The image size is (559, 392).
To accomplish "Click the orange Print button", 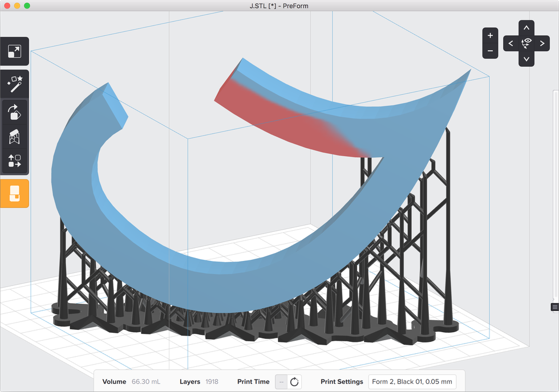I will pos(14,194).
